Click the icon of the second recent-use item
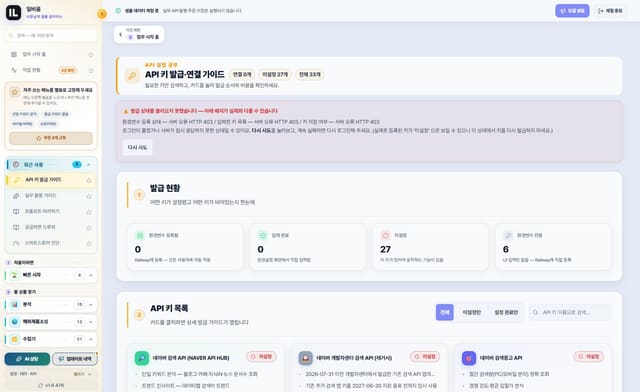The width and height of the screenshot is (640, 392). [16, 196]
